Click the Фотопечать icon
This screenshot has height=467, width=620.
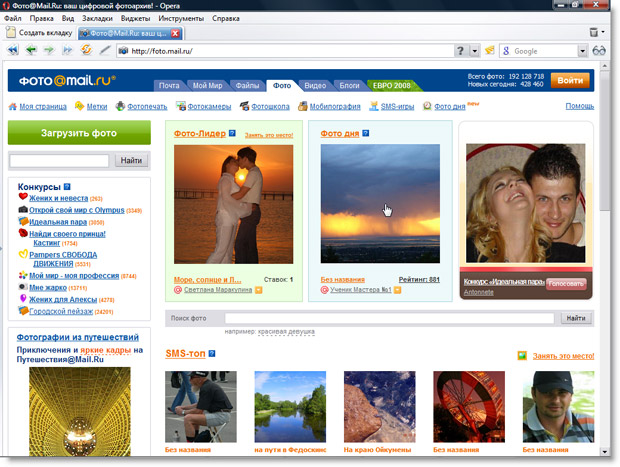[x=120, y=106]
